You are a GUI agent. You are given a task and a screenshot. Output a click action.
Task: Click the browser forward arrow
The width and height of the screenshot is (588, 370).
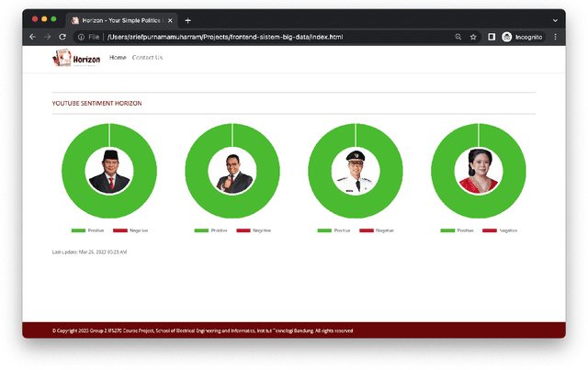pyautogui.click(x=48, y=37)
